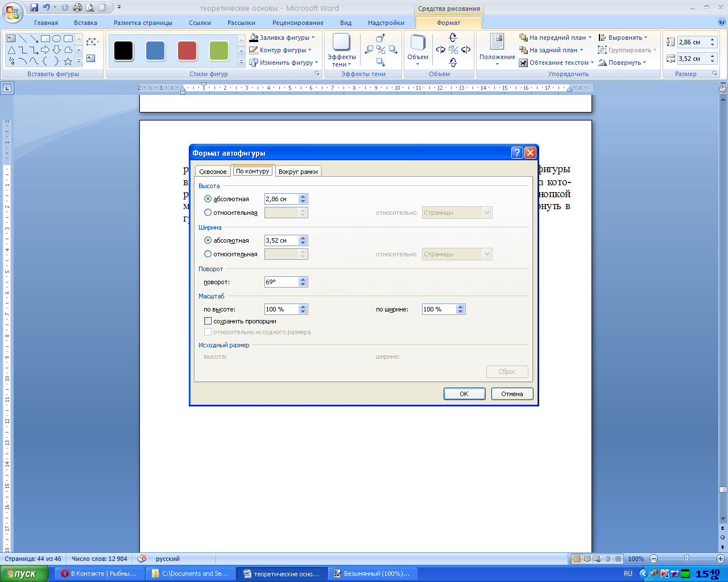Click the zoom out minus button
Image resolution: width=728 pixels, height=582 pixels.
pyautogui.click(x=653, y=559)
